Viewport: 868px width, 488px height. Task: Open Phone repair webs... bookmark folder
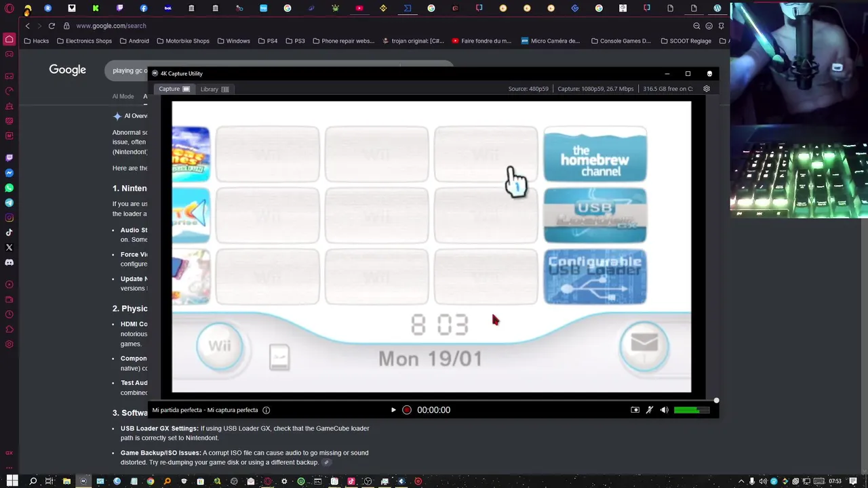point(344,41)
